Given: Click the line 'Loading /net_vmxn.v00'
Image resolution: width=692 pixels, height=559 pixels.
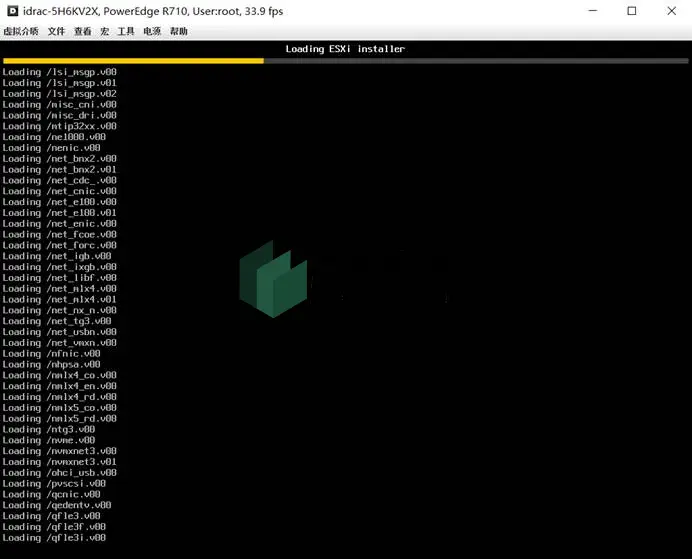Looking at the screenshot, I should [60, 343].
